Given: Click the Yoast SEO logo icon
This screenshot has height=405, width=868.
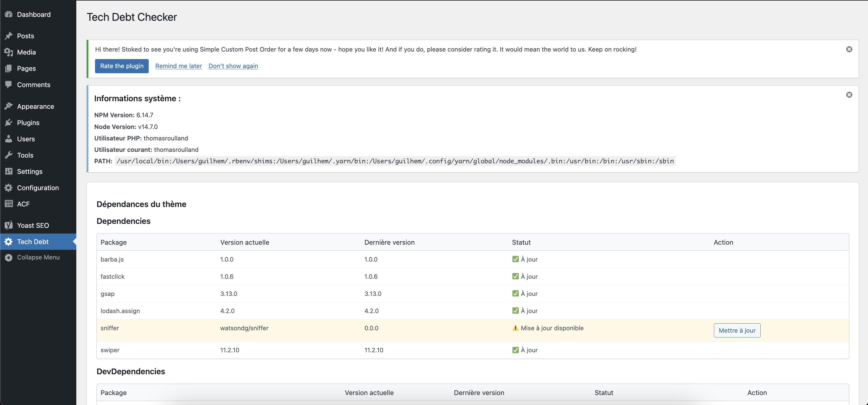Looking at the screenshot, I should pos(9,225).
